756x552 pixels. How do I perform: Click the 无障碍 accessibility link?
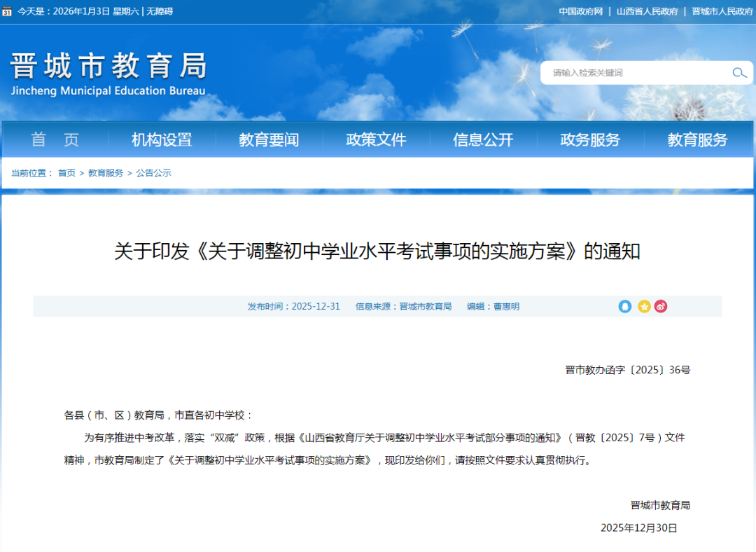(x=160, y=11)
